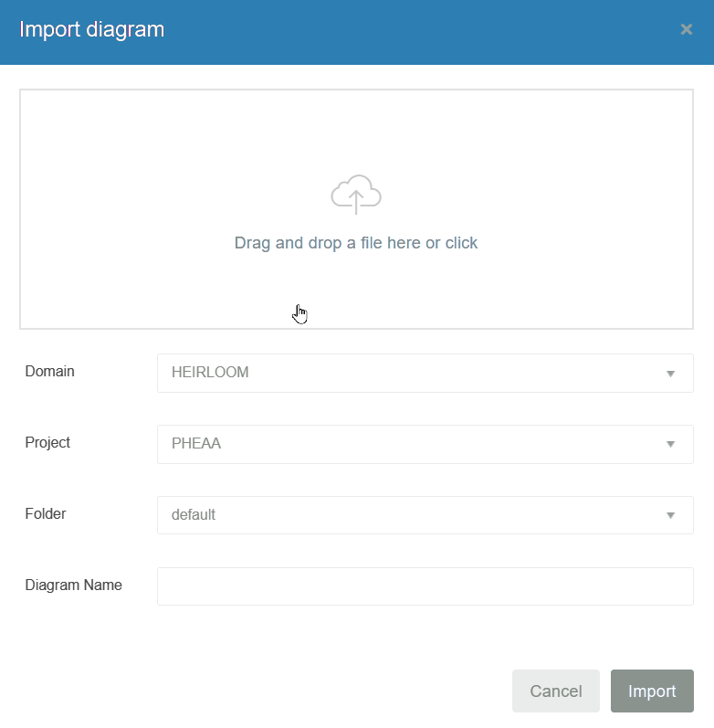Select the HEIRLOOM value text
The width and height of the screenshot is (714, 728).
(210, 373)
